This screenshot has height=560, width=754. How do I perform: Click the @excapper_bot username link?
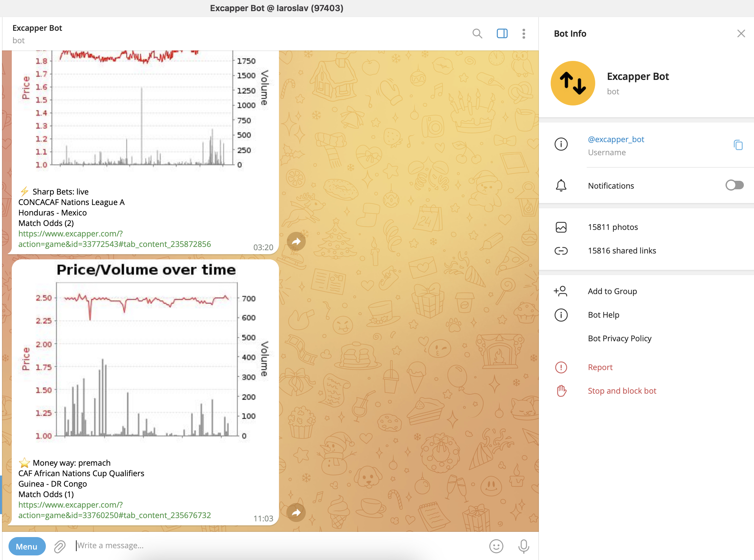(x=616, y=139)
